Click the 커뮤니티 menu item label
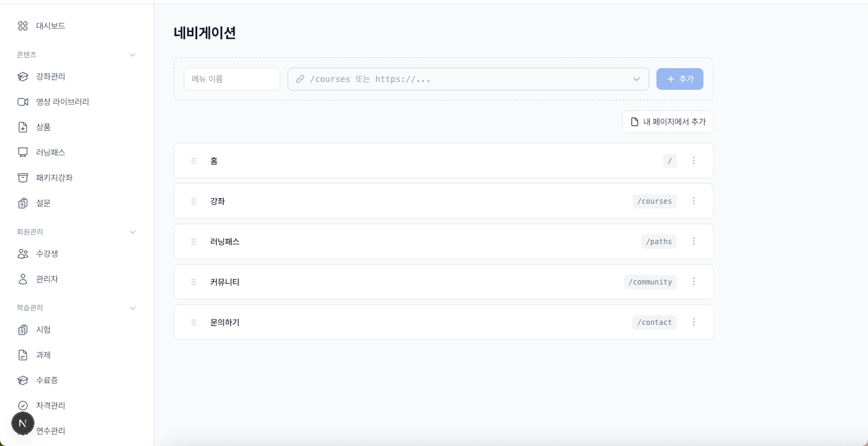The image size is (868, 446). tap(225, 282)
